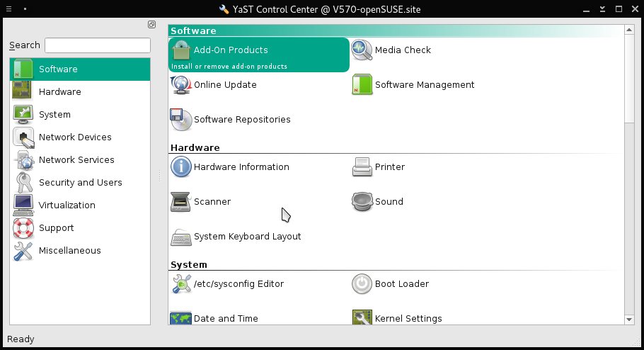
Task: Click the splitter handle between panels
Action: [x=159, y=176]
